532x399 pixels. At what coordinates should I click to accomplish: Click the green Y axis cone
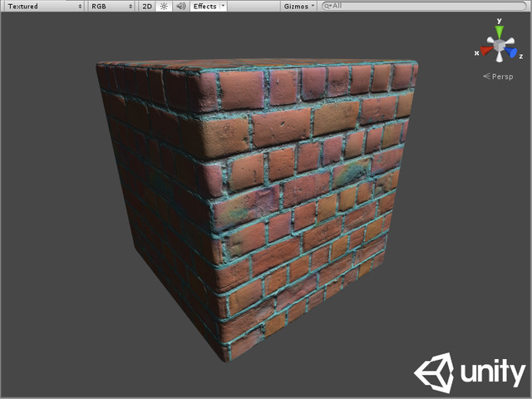click(x=499, y=32)
